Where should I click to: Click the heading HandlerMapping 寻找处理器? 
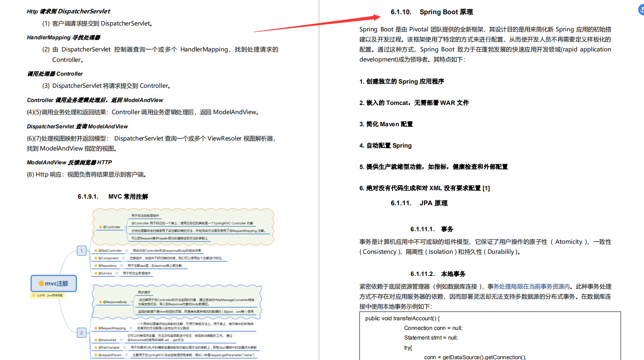[x=64, y=38]
